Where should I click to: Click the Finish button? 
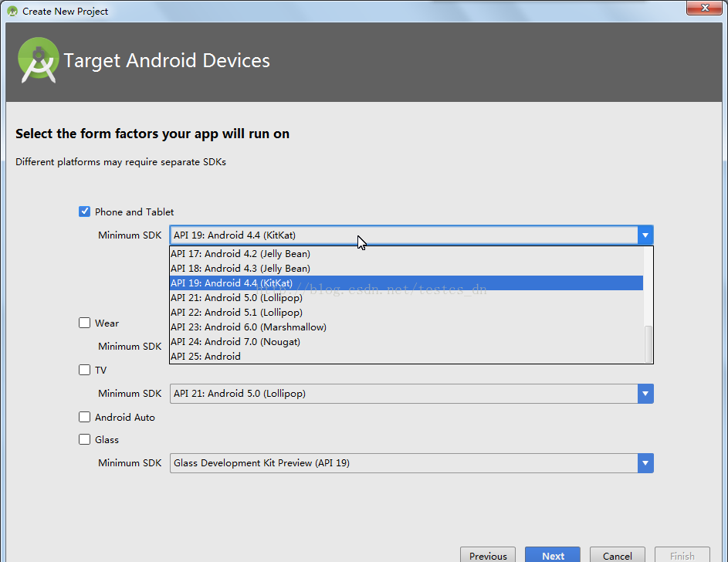point(682,556)
